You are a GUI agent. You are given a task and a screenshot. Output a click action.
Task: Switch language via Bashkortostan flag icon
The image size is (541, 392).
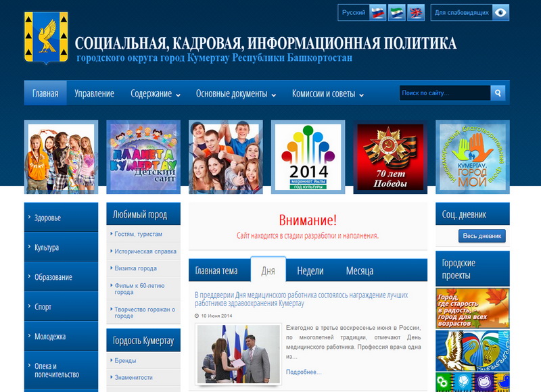(396, 13)
